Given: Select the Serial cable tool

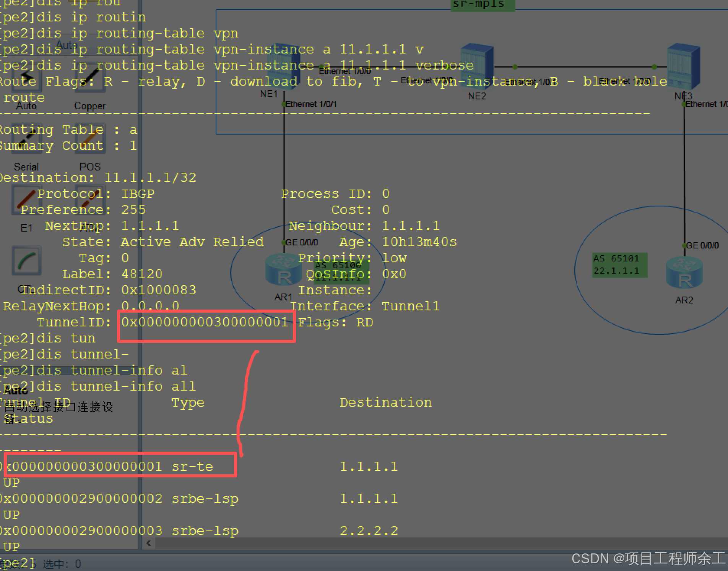Looking at the screenshot, I should click(26, 139).
